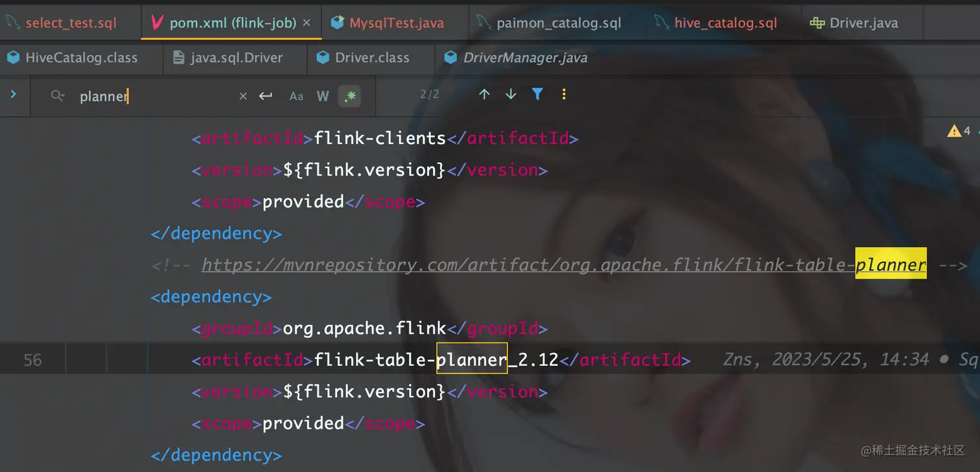
Task: Open the hive_catalog.sql tab
Action: click(726, 23)
